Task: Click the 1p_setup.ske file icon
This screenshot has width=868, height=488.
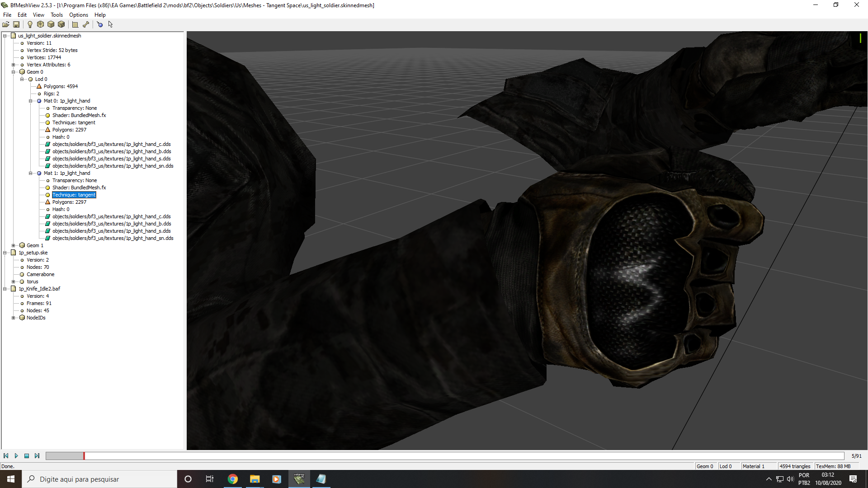Action: [14, 253]
